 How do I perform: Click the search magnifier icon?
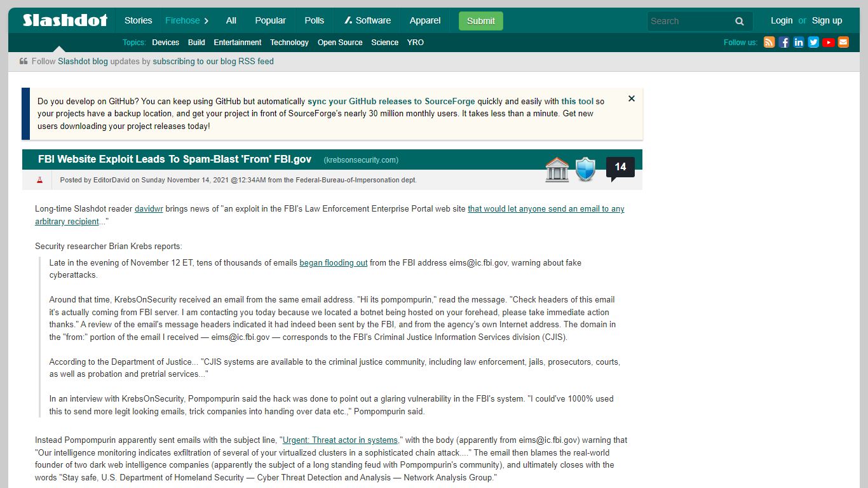pyautogui.click(x=740, y=21)
